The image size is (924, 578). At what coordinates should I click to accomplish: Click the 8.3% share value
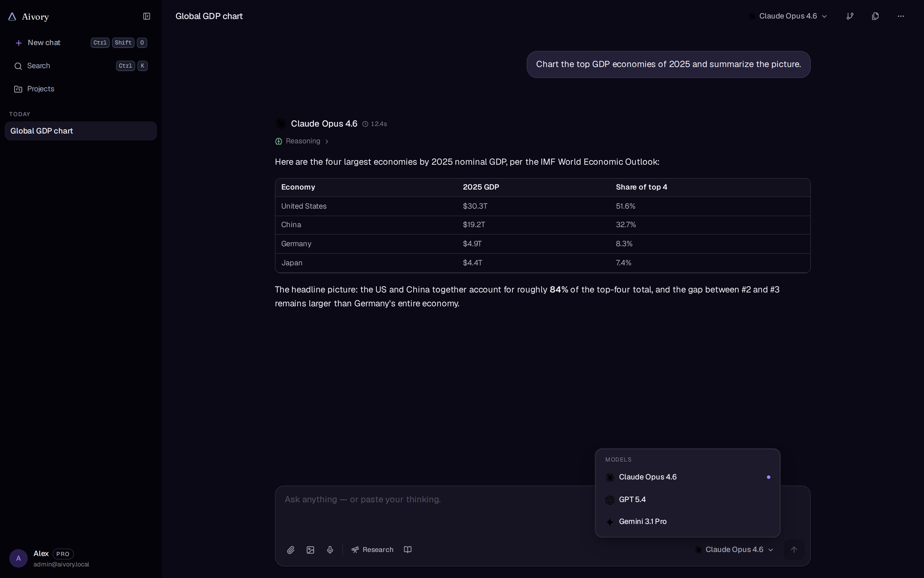624,244
